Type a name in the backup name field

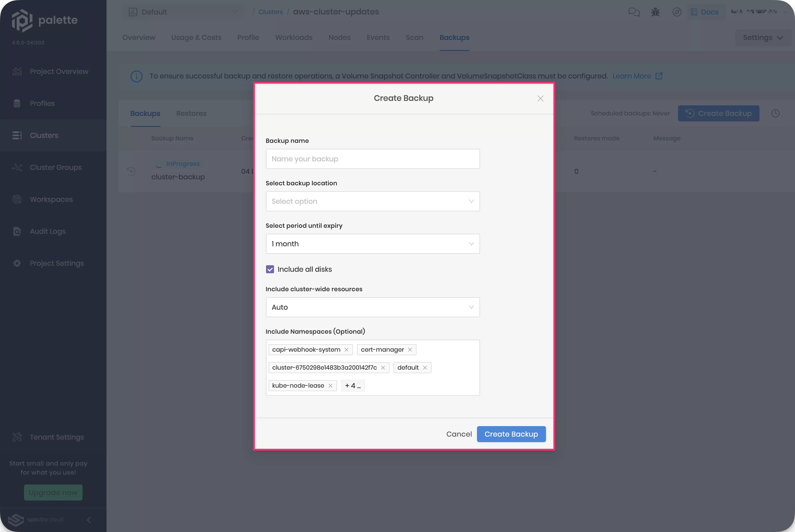tap(372, 159)
